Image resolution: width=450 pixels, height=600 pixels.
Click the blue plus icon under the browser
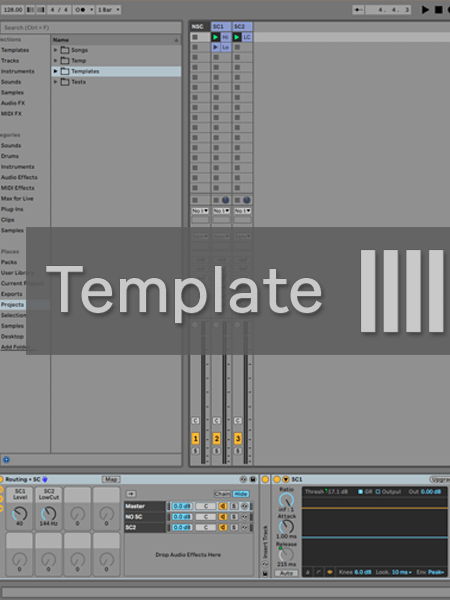click(x=6, y=460)
